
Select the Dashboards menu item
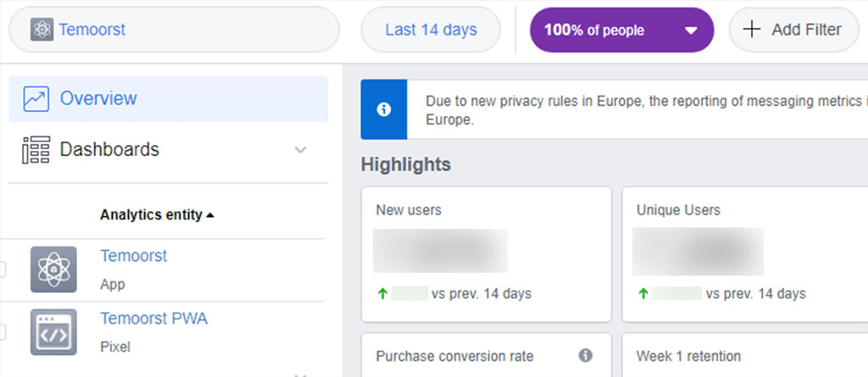pos(169,150)
